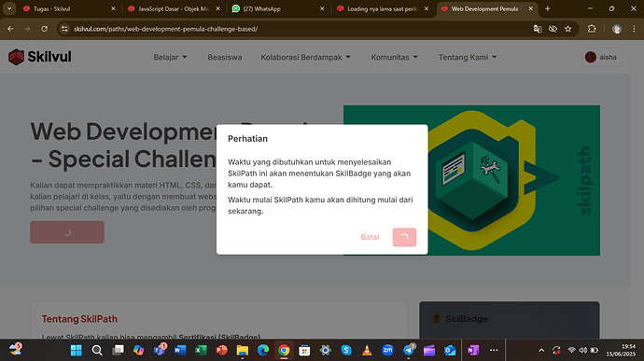Close the WhatsApp tab

click(x=322, y=8)
